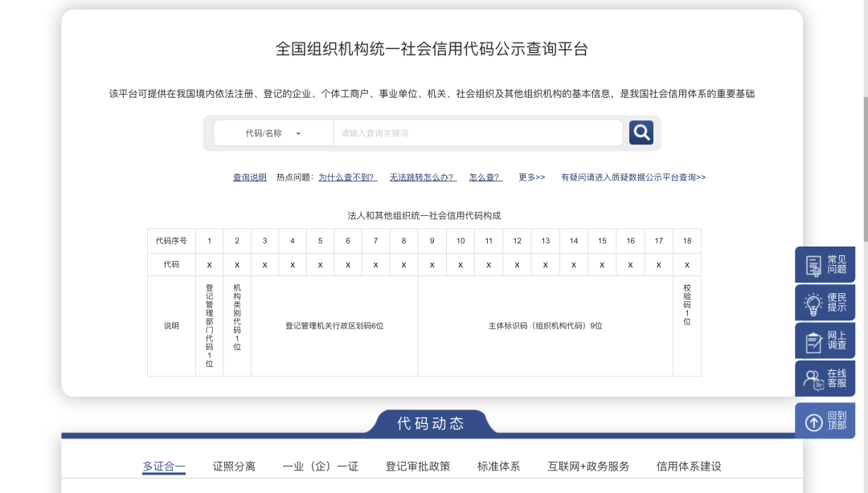Switch to the 标准体系 tab
This screenshot has width=868, height=493.
click(x=499, y=466)
